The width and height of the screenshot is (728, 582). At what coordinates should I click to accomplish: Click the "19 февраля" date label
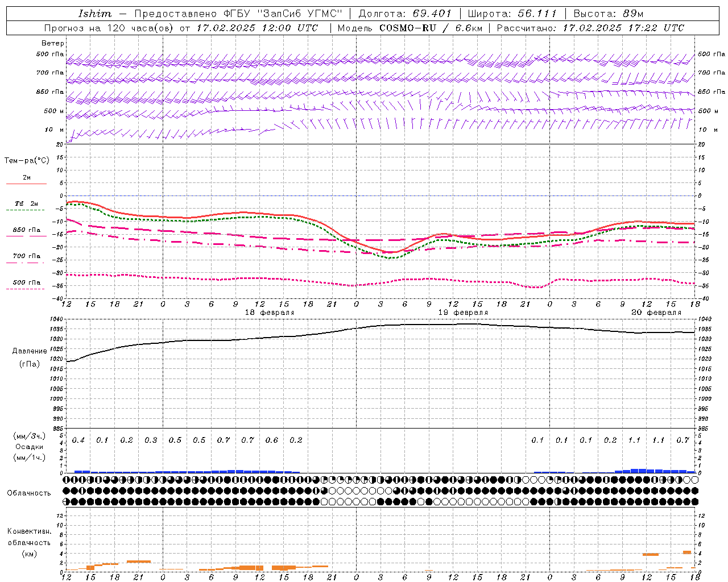463,313
